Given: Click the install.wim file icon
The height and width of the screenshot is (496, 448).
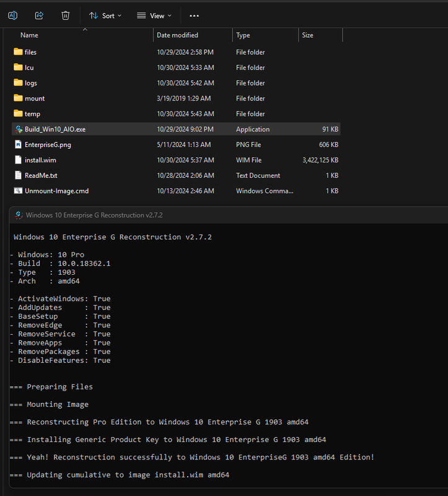Looking at the screenshot, I should 19,160.
